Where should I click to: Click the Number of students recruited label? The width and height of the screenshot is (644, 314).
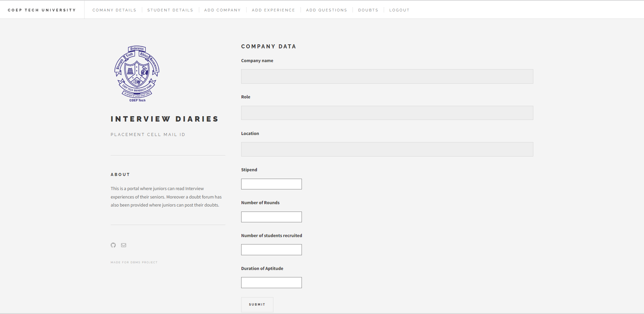(272, 236)
